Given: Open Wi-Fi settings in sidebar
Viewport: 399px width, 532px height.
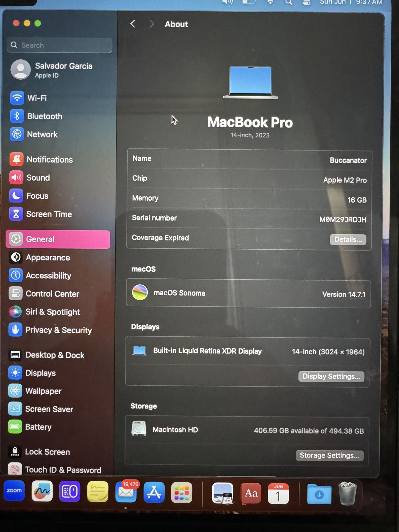Looking at the screenshot, I should tap(37, 98).
